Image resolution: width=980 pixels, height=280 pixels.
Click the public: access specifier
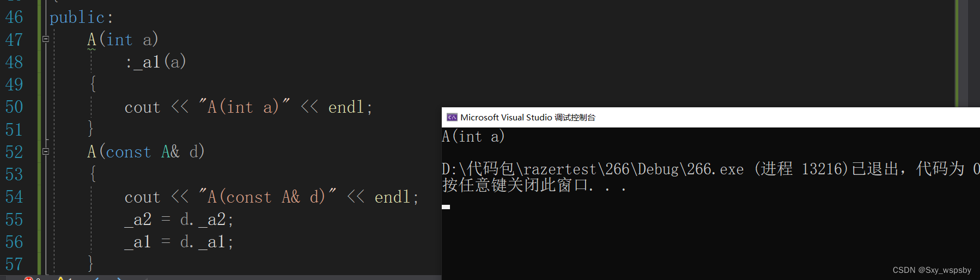81,17
